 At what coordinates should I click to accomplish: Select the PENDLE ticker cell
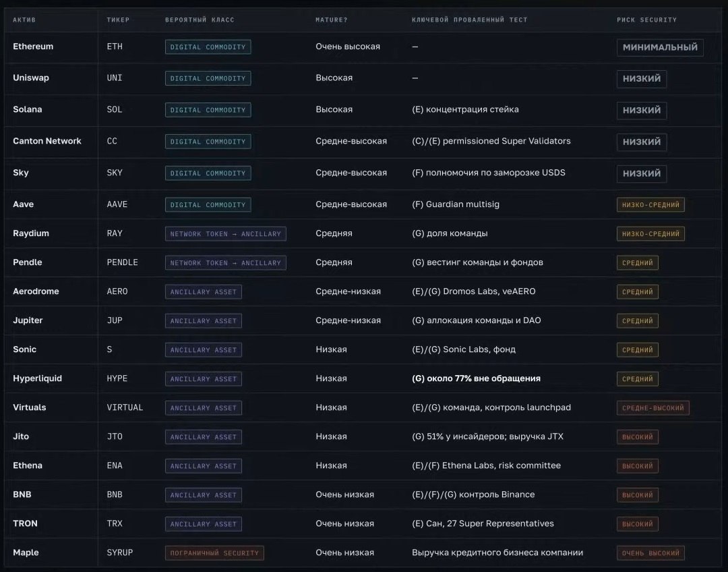(122, 262)
